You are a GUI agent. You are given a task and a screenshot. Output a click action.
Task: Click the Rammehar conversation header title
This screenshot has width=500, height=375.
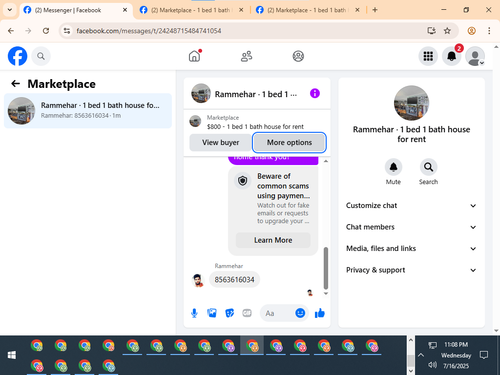tap(256, 94)
